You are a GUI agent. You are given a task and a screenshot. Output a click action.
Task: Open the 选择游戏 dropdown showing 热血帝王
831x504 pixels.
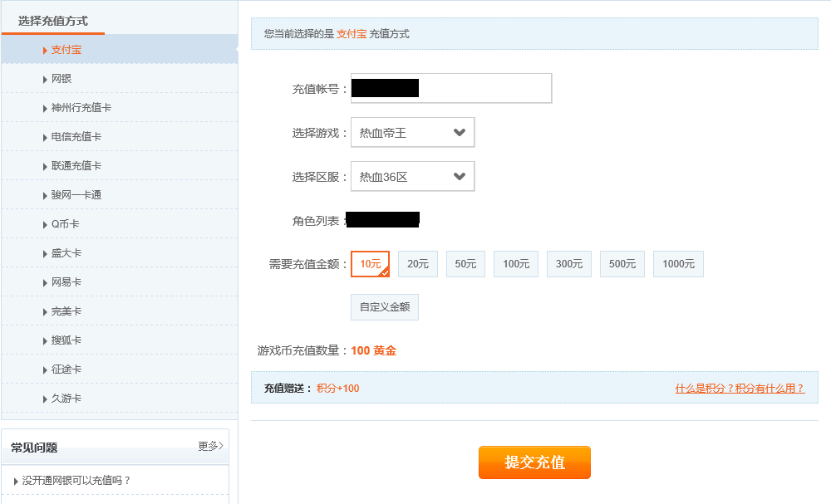(x=412, y=132)
